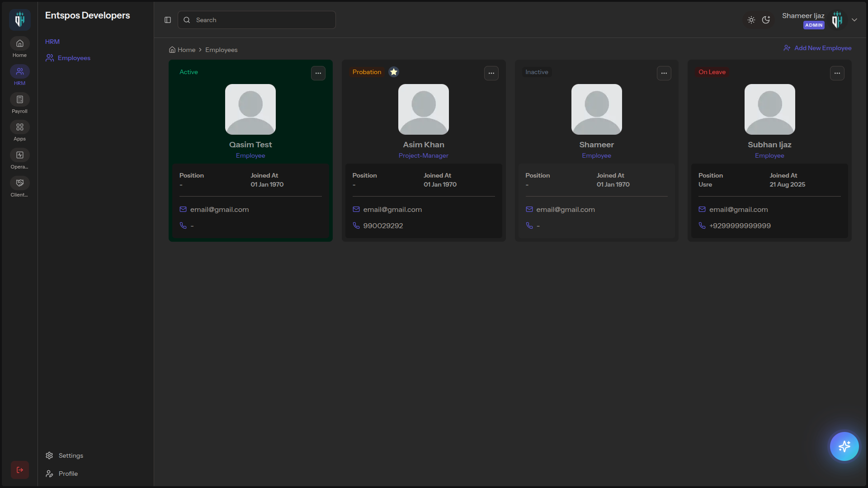The height and width of the screenshot is (488, 868).
Task: Click mail icon on Qasim Test card
Action: [x=183, y=209]
